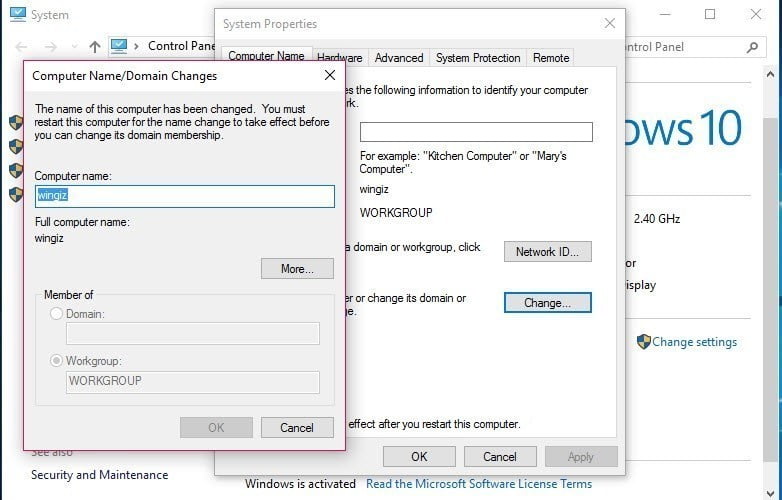Close the Computer Name/Domain Changes dialog
Image resolution: width=782 pixels, height=500 pixels.
pos(330,75)
